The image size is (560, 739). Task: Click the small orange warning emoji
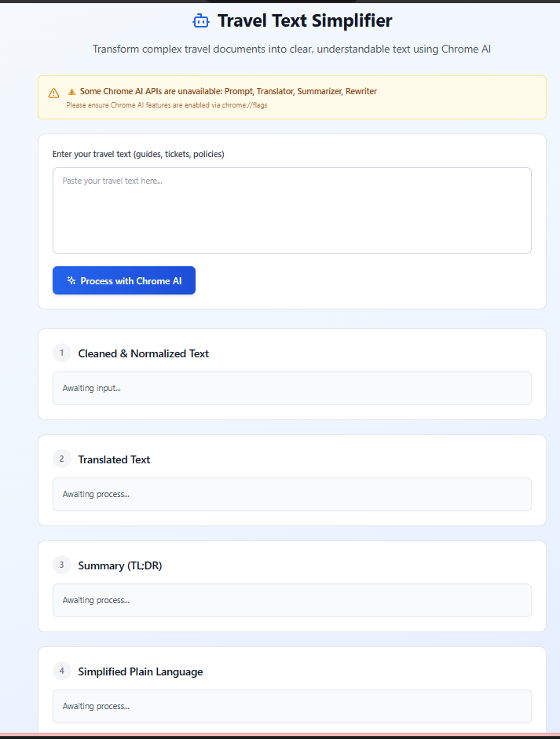[x=71, y=91]
